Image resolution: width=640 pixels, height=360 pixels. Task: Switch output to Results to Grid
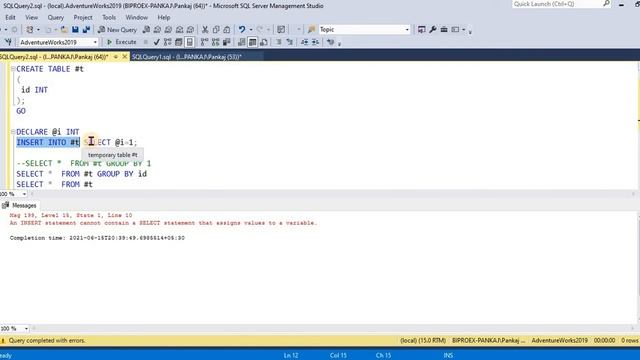tap(253, 42)
